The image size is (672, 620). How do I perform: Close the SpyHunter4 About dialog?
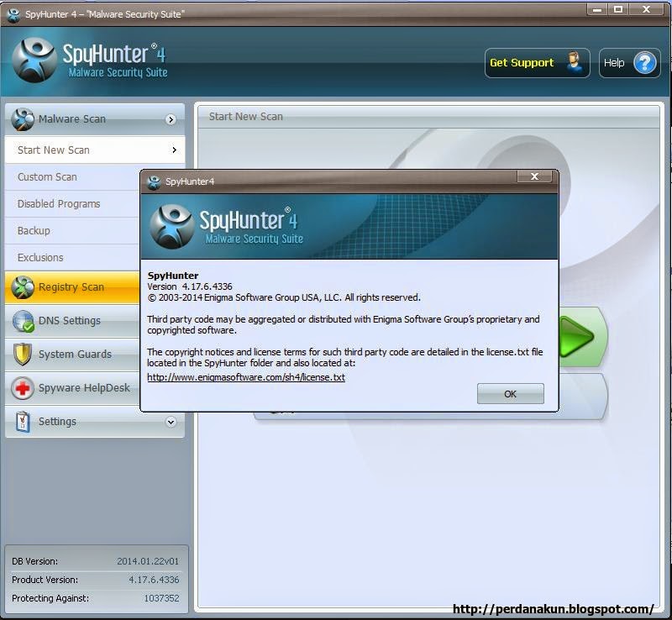tap(534, 176)
